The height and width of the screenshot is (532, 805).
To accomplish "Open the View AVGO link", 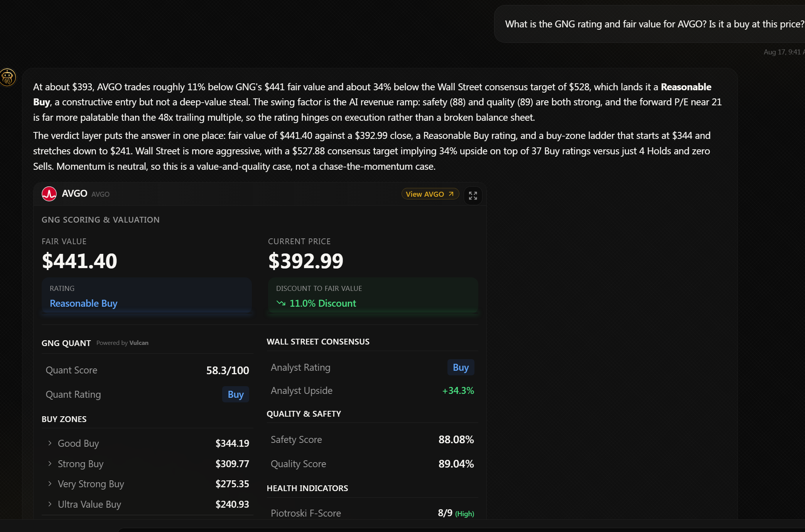I will click(x=430, y=194).
